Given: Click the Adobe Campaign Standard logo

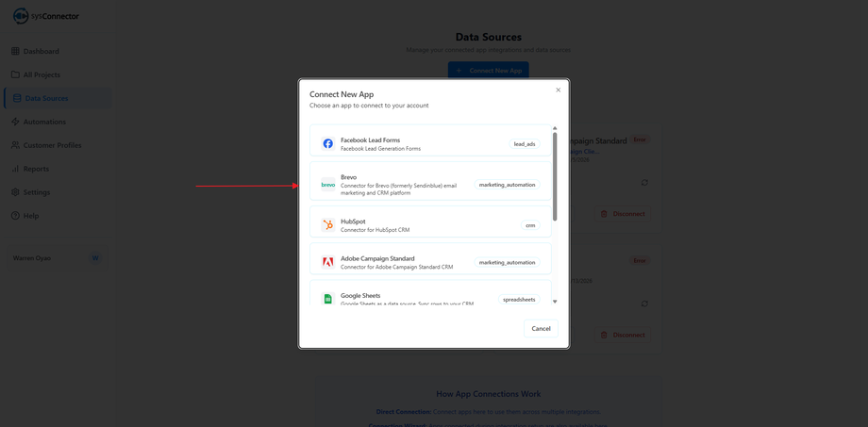Looking at the screenshot, I should (x=328, y=262).
